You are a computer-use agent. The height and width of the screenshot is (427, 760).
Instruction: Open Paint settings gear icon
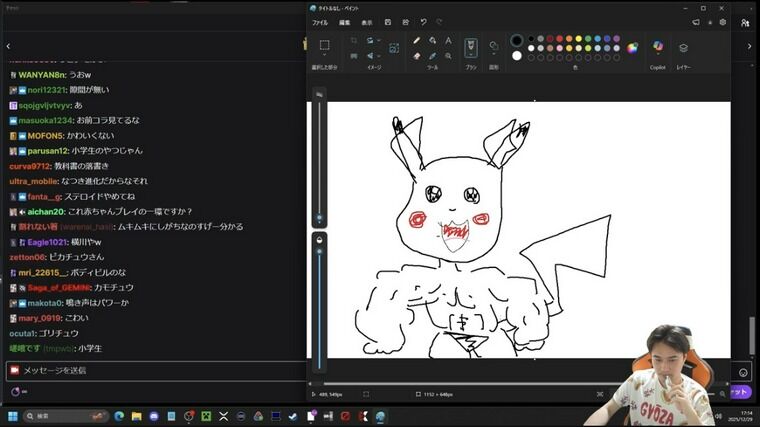point(723,22)
